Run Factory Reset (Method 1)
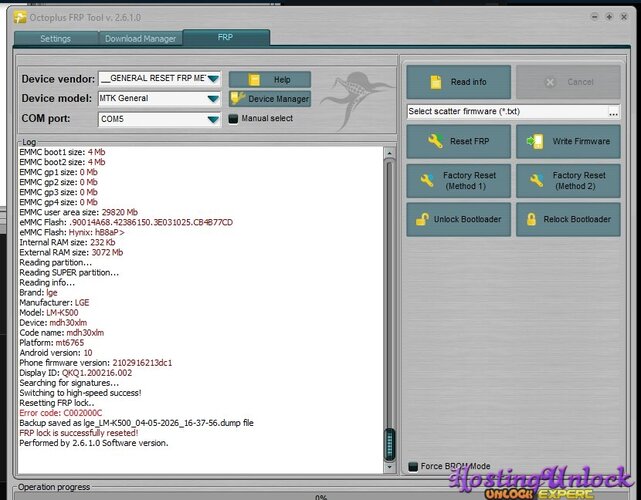Viewport: 641px width, 500px height. (458, 180)
